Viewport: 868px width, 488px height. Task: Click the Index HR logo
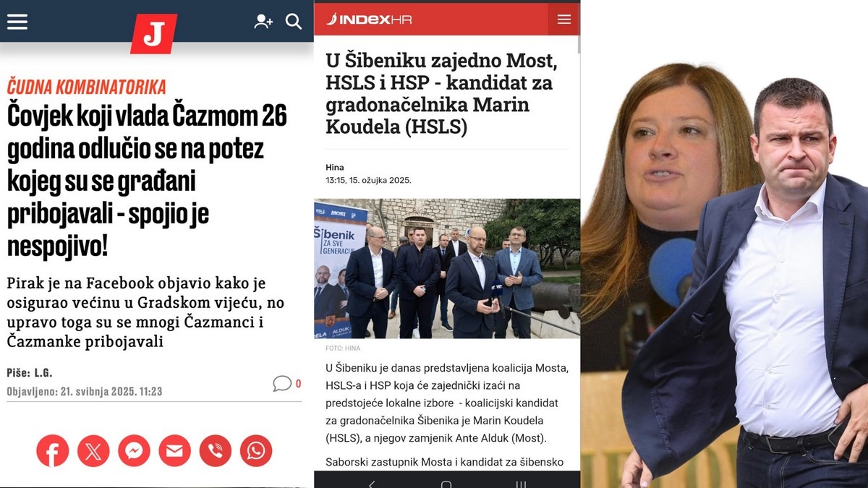[x=369, y=20]
